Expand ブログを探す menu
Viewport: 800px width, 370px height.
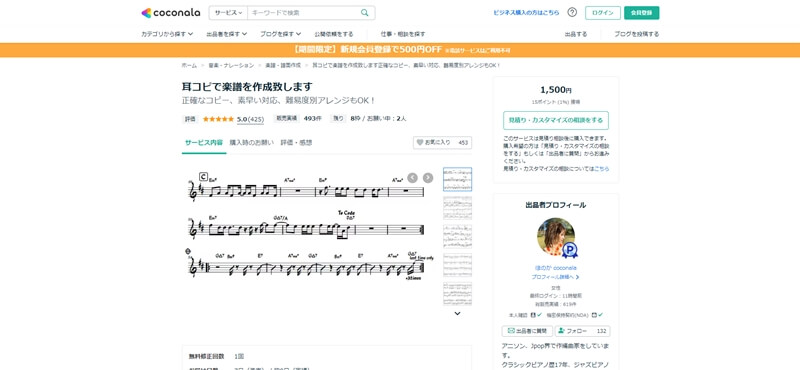pyautogui.click(x=280, y=34)
